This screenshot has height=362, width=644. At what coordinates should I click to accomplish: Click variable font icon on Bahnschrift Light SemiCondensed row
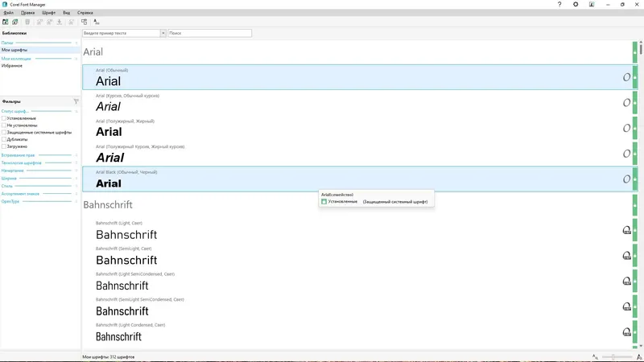coord(627,281)
